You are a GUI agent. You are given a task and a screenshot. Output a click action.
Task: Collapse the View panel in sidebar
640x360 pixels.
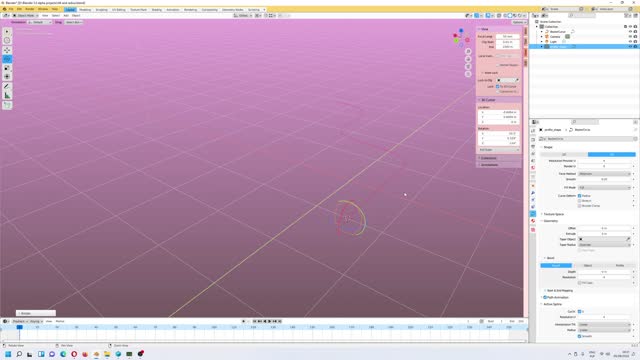[x=484, y=29]
